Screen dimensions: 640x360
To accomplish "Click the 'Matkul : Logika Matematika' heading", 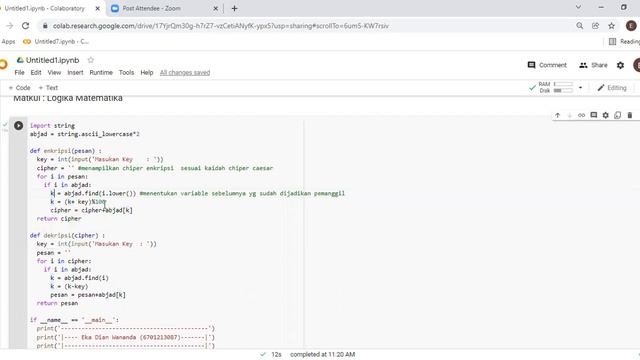I will (x=68, y=98).
